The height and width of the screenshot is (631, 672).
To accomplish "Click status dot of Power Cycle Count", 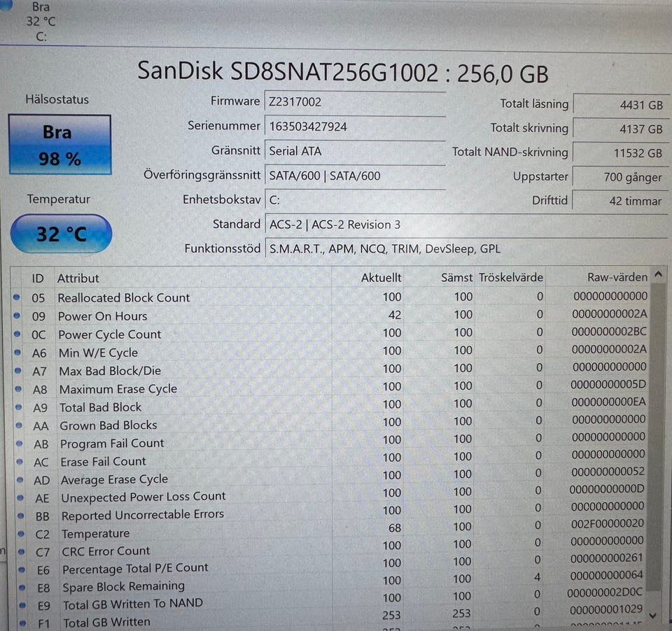I will click(17, 334).
